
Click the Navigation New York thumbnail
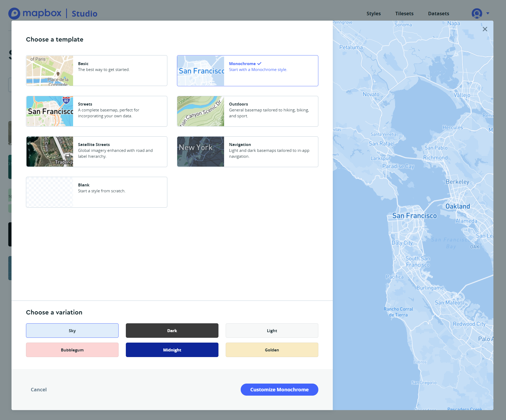pyautogui.click(x=201, y=152)
